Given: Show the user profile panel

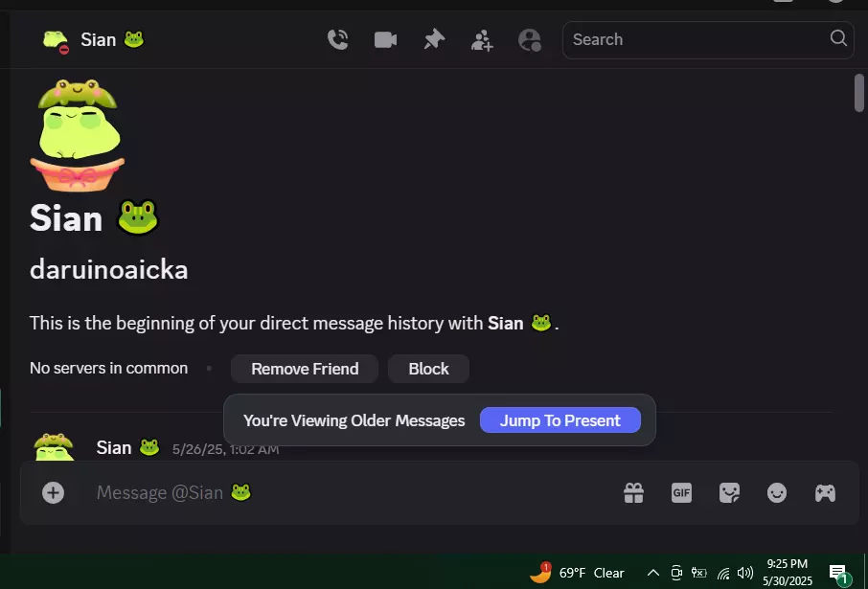Looking at the screenshot, I should (529, 40).
